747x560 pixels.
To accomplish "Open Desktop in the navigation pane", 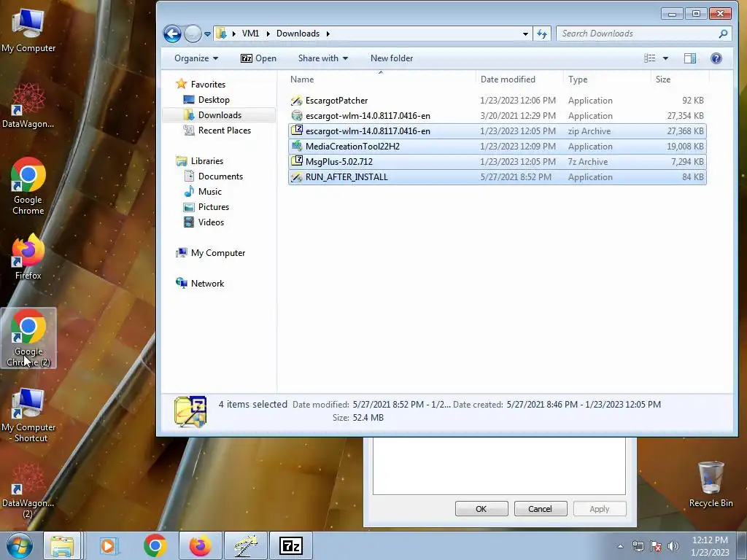I will click(206, 99).
